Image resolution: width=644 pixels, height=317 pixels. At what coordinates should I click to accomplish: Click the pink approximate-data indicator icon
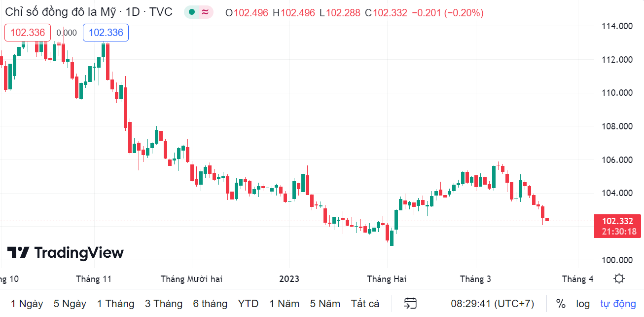pyautogui.click(x=205, y=12)
